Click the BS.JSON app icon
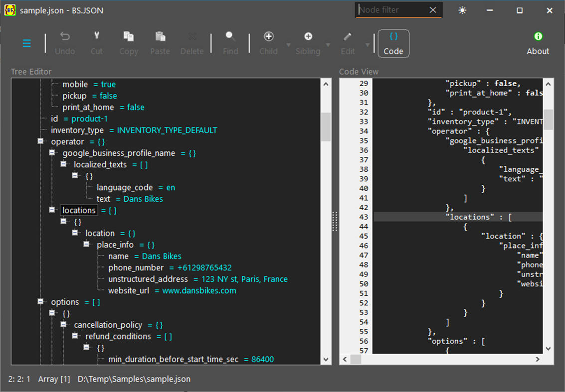Viewport: 565px width, 392px height. coord(10,10)
